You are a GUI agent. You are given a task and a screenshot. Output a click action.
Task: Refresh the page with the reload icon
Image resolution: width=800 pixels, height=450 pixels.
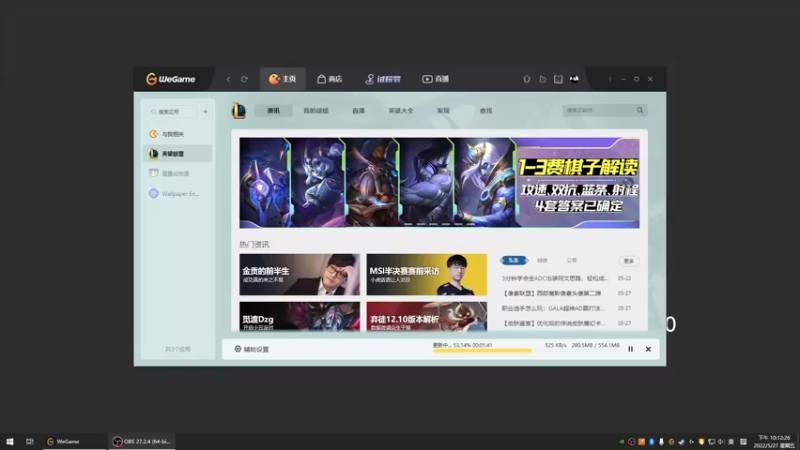[244, 79]
